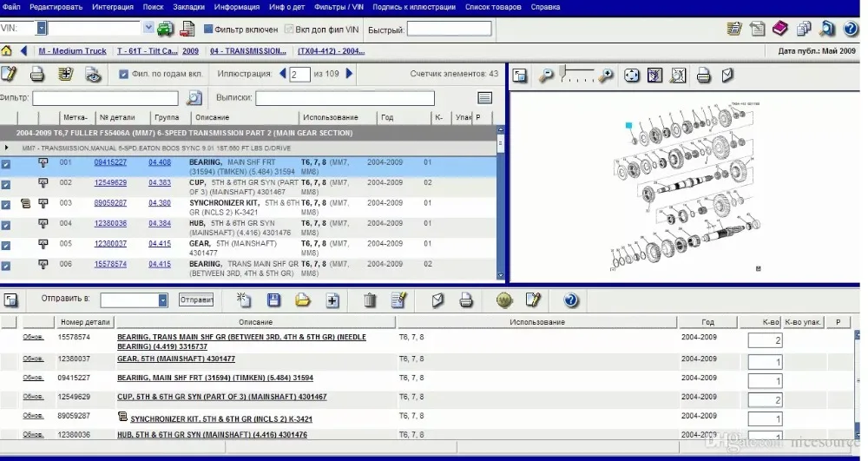Screen dimensions: 868x461
Task: Click the Быстрый search input field
Action: 449,29
